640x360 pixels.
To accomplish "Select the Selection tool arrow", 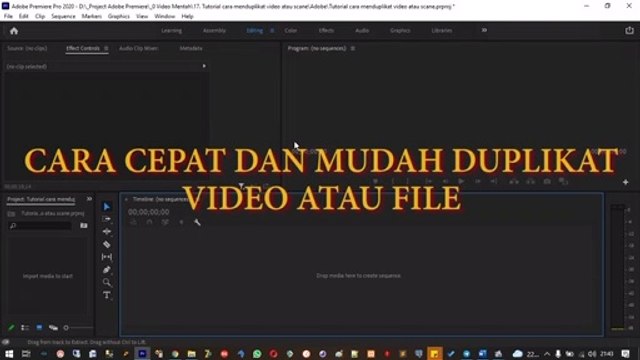I will click(107, 207).
